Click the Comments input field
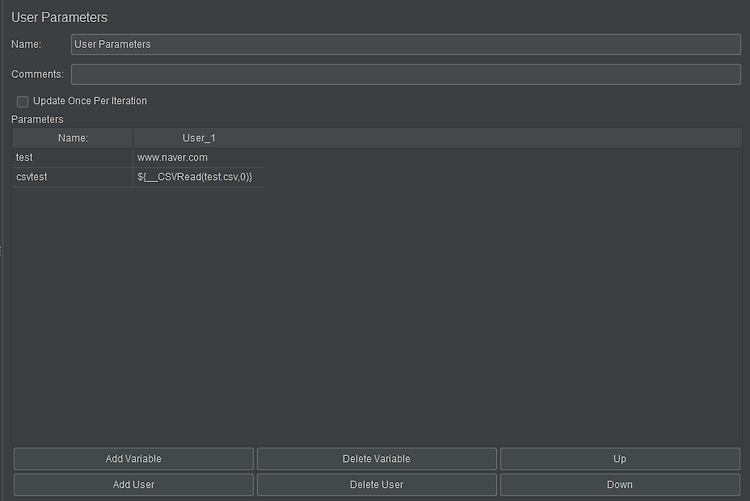Image resolution: width=750 pixels, height=501 pixels. point(406,74)
